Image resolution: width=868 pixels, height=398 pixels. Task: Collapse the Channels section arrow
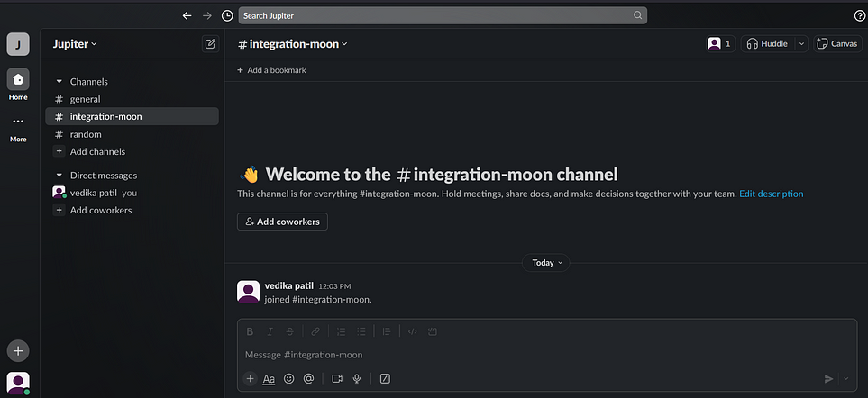click(59, 82)
